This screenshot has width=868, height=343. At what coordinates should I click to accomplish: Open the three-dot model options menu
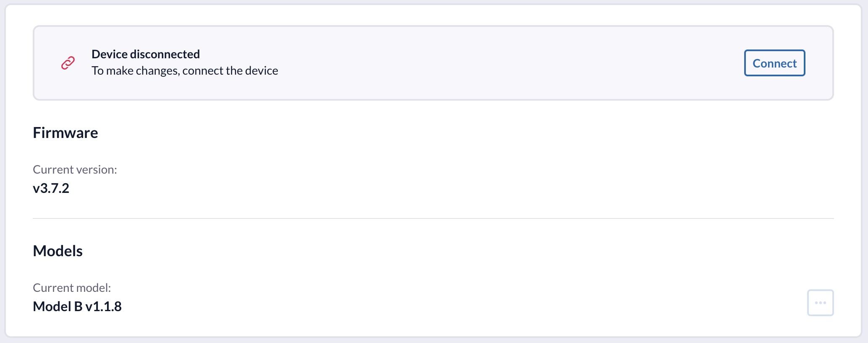820,303
